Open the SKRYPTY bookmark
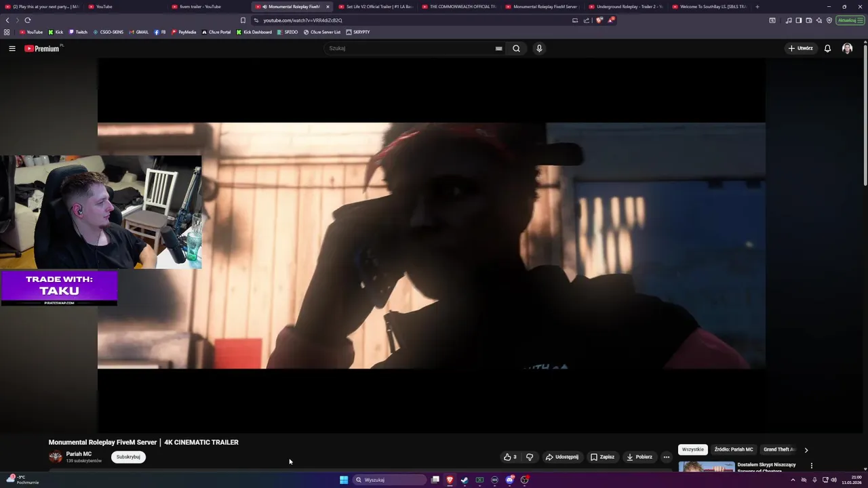Viewport: 868px width, 488px height. click(357, 32)
